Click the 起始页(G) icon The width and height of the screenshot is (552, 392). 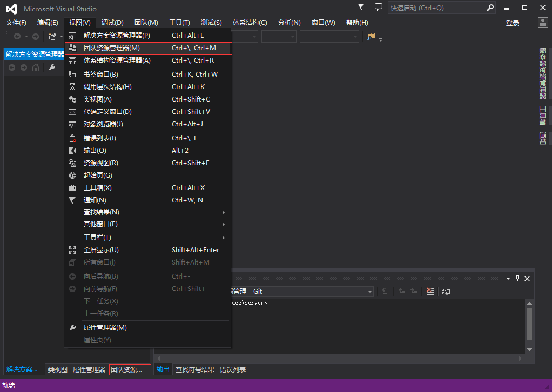point(72,175)
